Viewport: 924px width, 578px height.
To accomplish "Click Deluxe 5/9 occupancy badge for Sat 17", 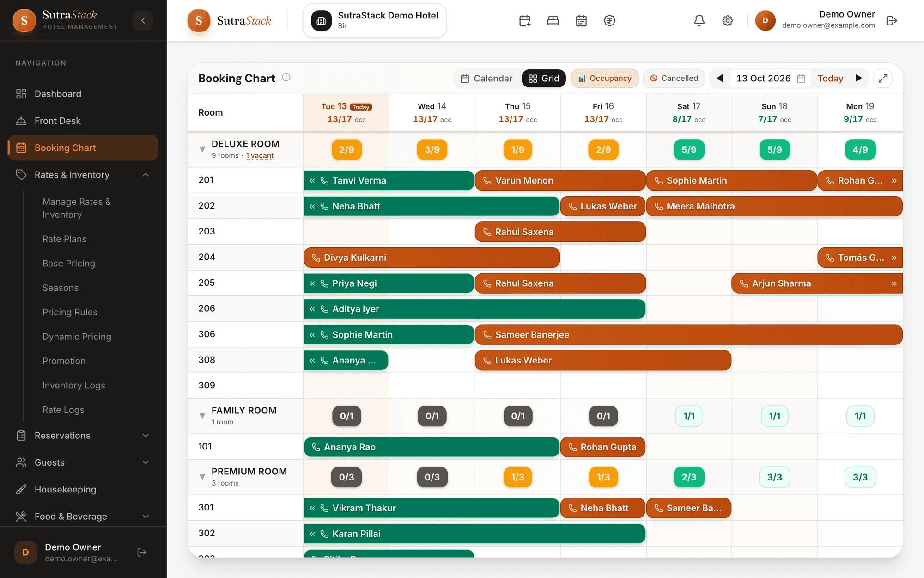I will pos(689,150).
